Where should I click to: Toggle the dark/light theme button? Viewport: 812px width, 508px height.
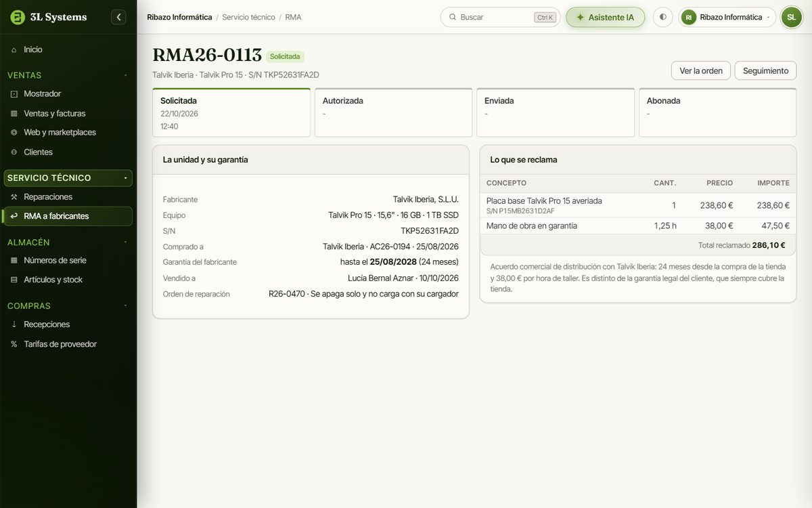(662, 17)
